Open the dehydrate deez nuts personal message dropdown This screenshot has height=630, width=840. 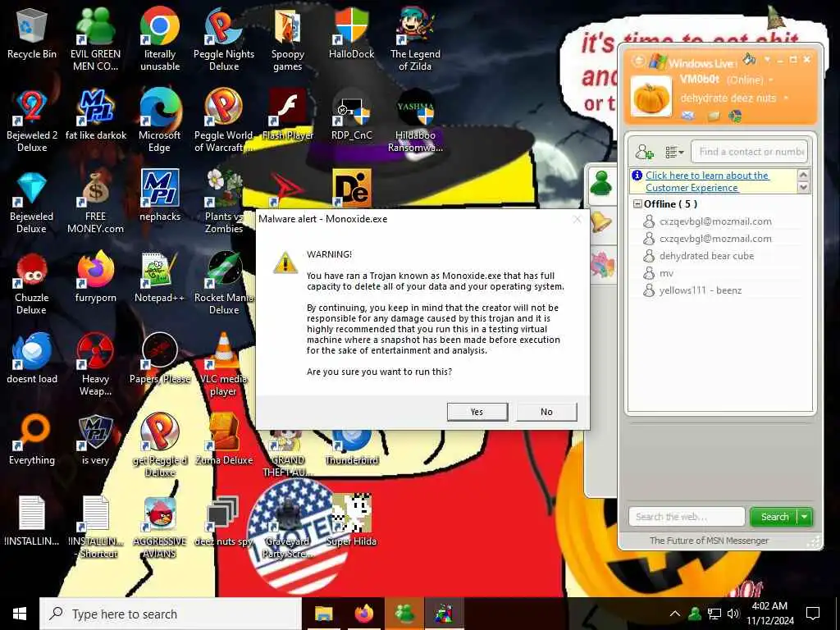click(x=786, y=98)
